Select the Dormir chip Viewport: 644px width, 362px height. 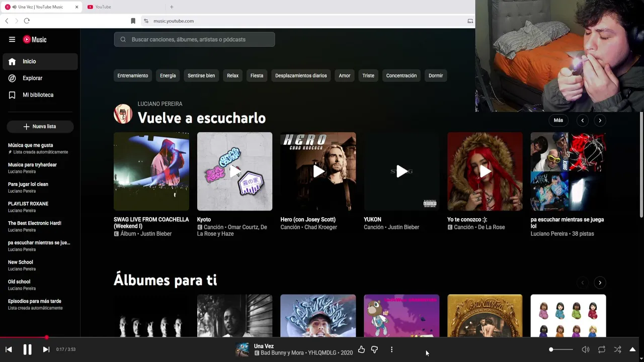(x=436, y=75)
